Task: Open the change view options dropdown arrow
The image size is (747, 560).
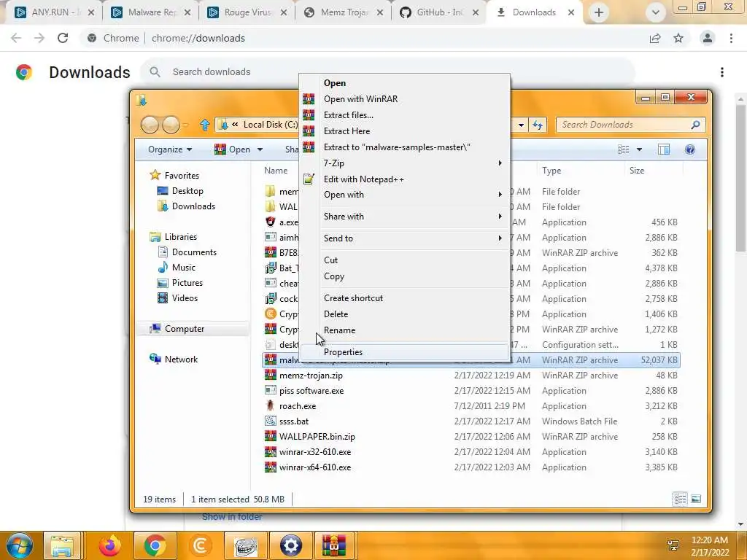Action: pos(639,150)
